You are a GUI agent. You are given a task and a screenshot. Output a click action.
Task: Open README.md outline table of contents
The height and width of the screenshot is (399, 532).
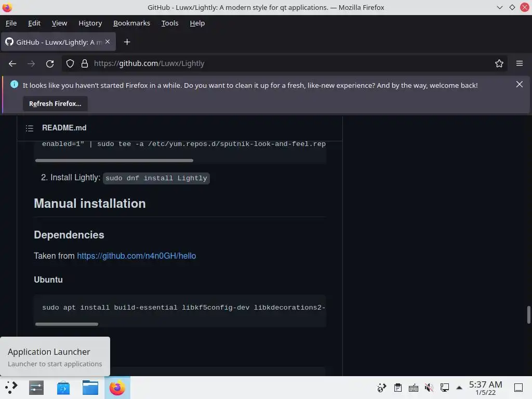pyautogui.click(x=30, y=128)
